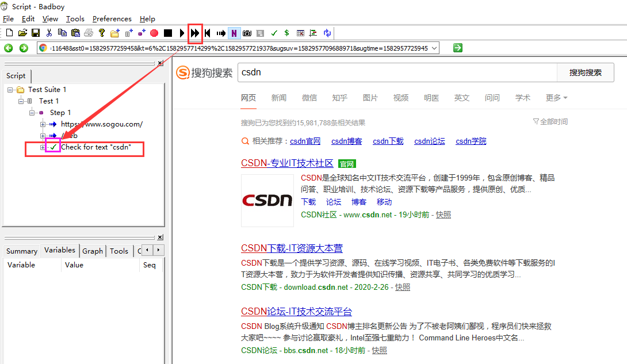Open the URL address dropdown arrow
Screen dimensions: 627x364
(x=434, y=48)
